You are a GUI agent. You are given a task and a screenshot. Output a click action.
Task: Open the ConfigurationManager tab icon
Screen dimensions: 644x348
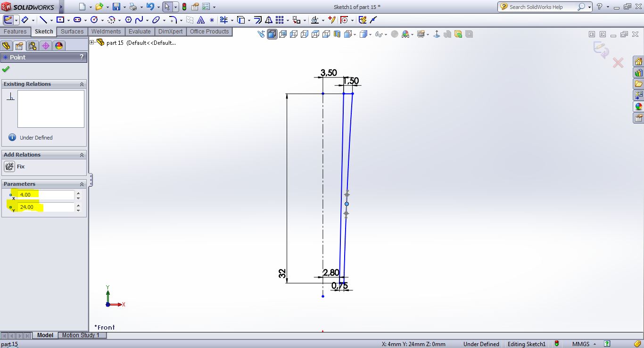click(x=32, y=46)
